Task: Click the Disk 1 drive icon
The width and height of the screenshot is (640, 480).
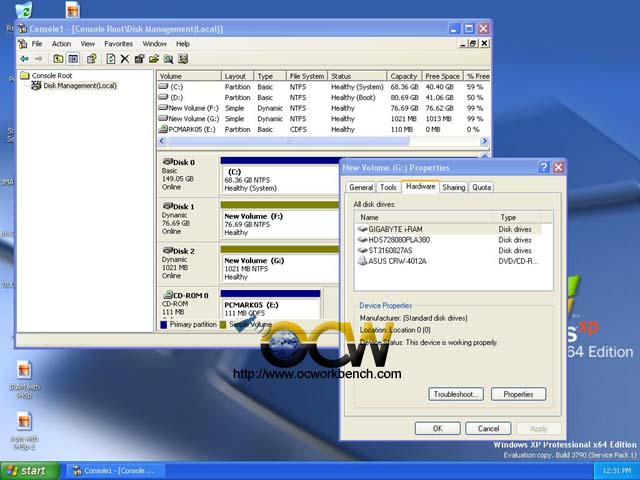Action: [167, 206]
